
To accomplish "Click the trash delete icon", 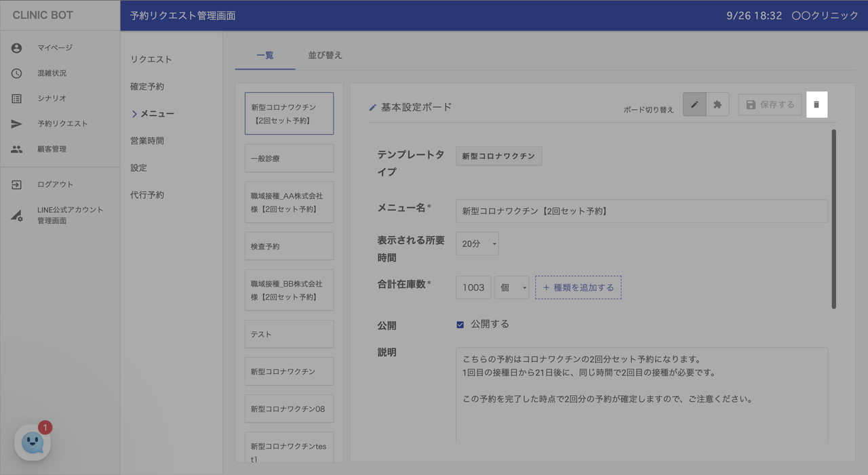I will [816, 105].
